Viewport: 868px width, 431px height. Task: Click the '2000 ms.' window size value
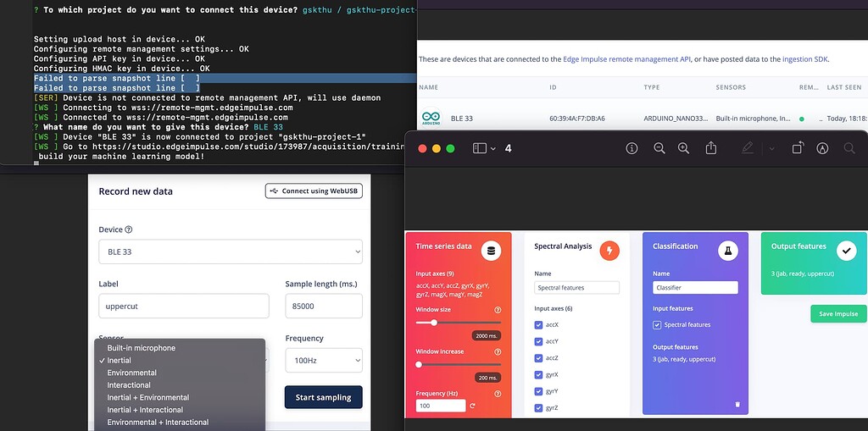tap(487, 336)
